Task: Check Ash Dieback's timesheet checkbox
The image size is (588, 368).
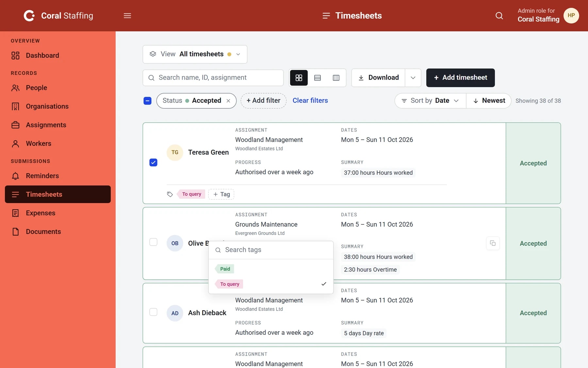Action: pos(153,312)
